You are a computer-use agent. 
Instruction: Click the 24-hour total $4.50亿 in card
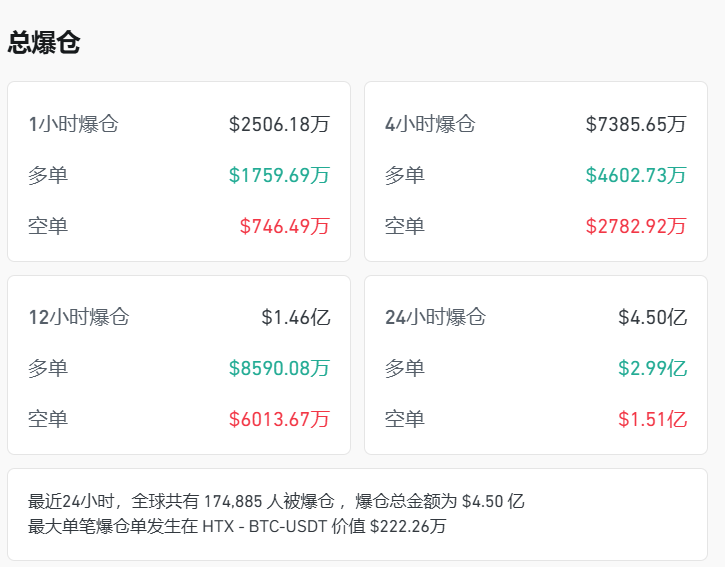[x=653, y=318]
